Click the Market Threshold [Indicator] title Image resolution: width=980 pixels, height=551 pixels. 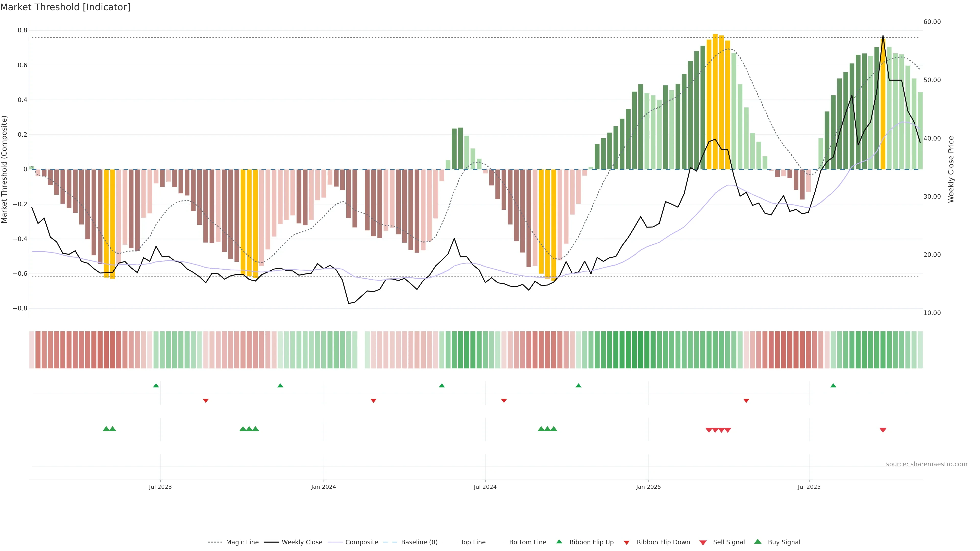(65, 7)
